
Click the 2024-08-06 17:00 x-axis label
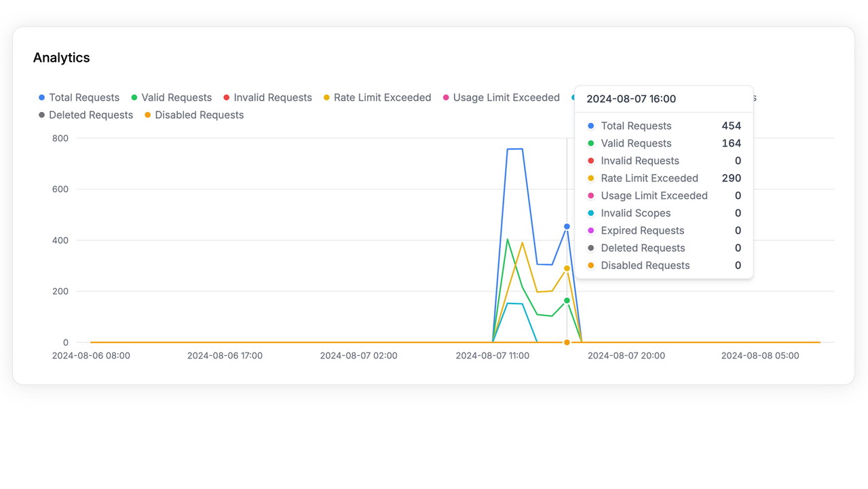225,356
